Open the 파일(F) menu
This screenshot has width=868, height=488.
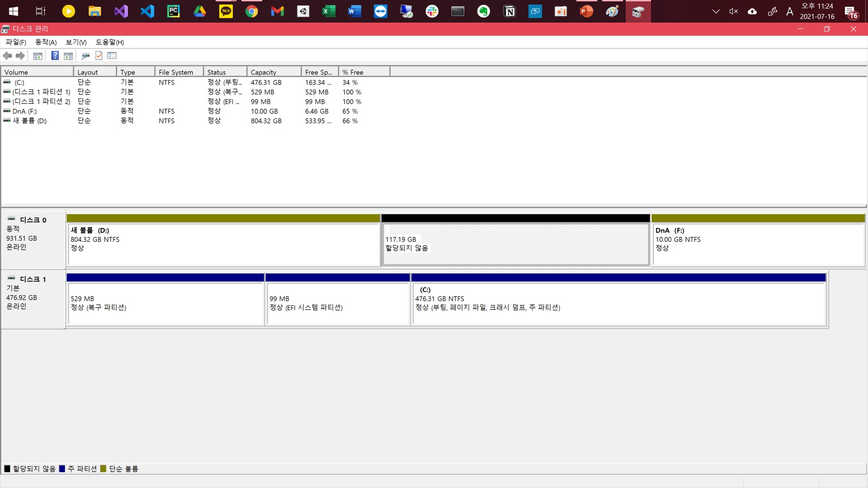click(x=16, y=42)
